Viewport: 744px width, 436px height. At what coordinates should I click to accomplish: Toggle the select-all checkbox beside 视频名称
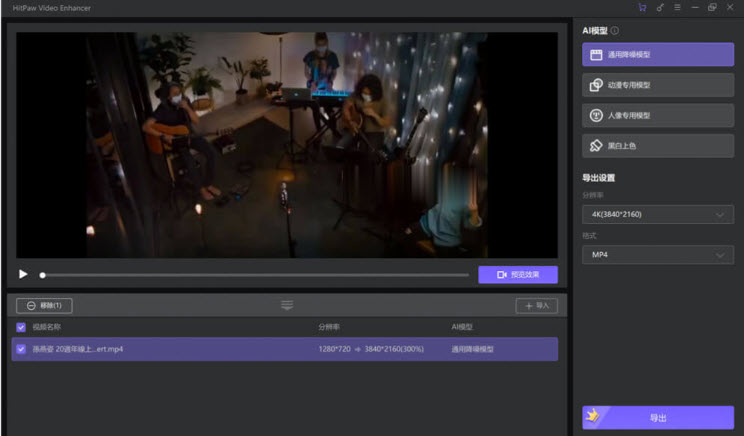pos(21,327)
